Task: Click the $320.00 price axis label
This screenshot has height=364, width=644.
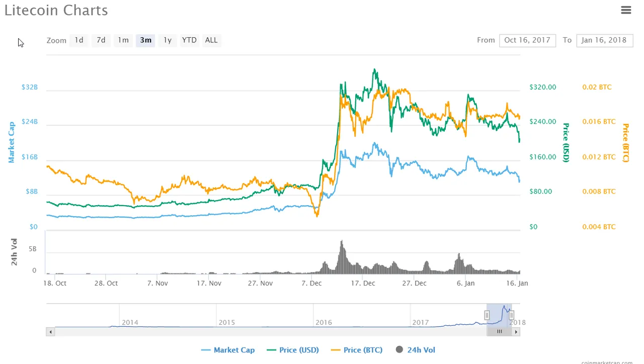Action: (543, 87)
